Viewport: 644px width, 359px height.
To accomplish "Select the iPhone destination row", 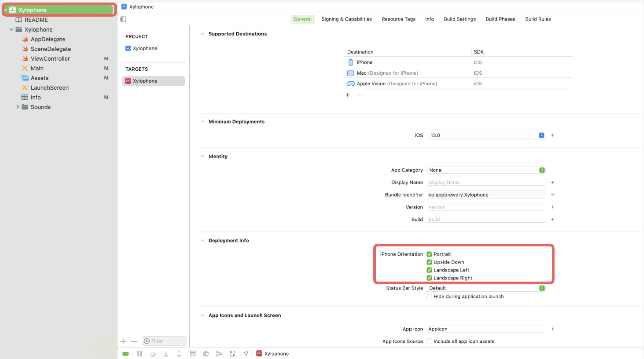I will [458, 62].
